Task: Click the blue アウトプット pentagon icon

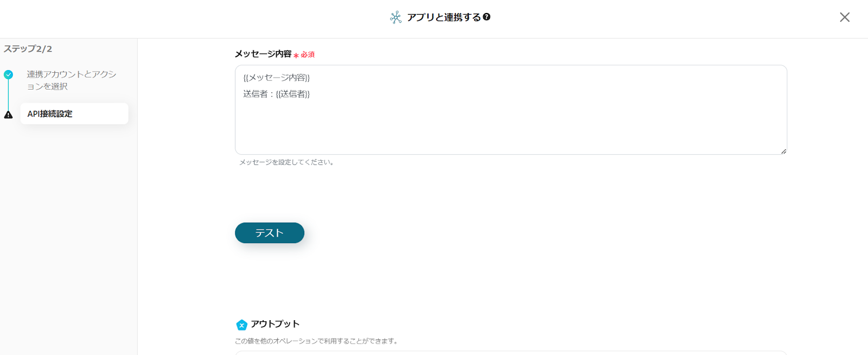Action: click(242, 325)
